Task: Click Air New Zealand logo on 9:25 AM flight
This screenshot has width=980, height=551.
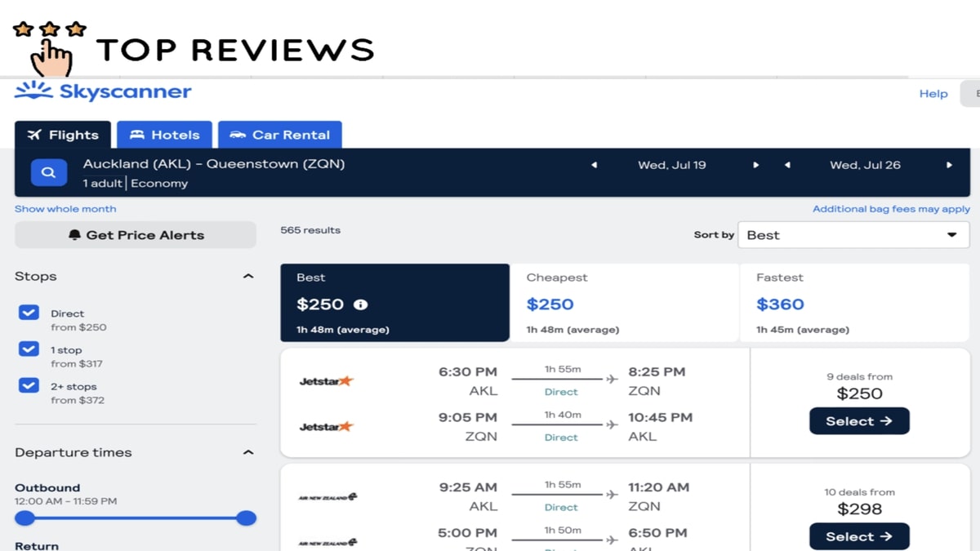Action: click(328, 496)
